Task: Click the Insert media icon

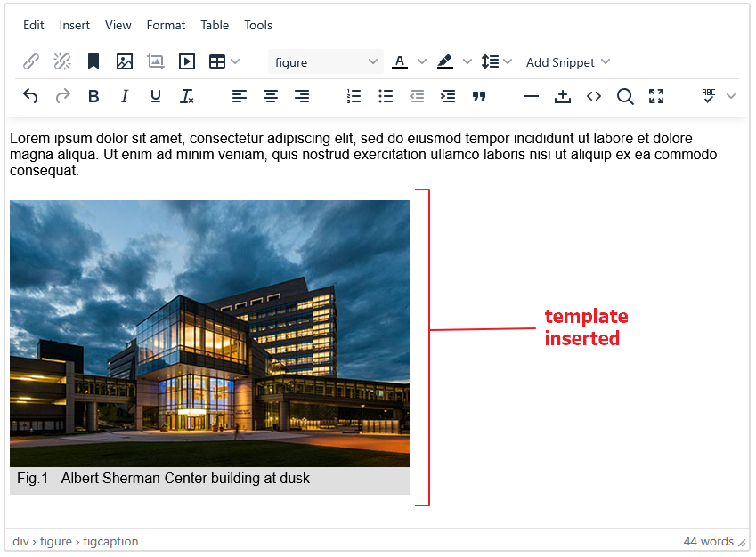Action: point(187,62)
